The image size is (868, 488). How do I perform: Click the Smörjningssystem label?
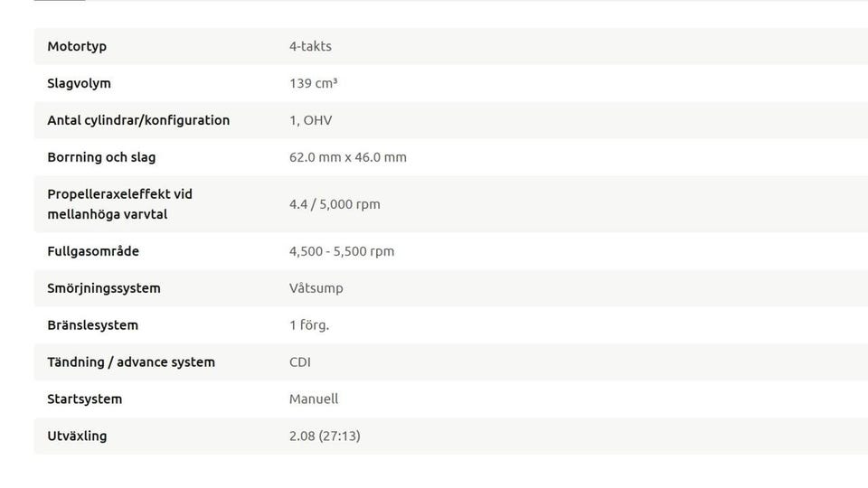tap(104, 288)
